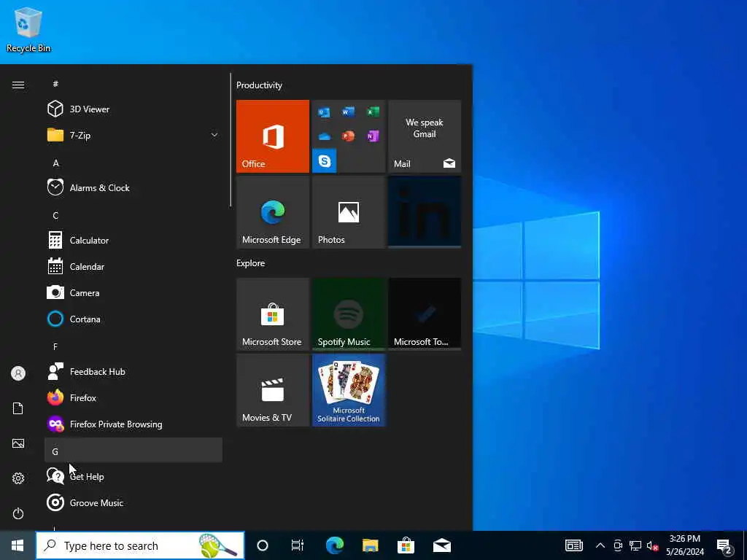The width and height of the screenshot is (747, 560).
Task: Open the 7-Zip folder entry
Action: click(x=133, y=135)
